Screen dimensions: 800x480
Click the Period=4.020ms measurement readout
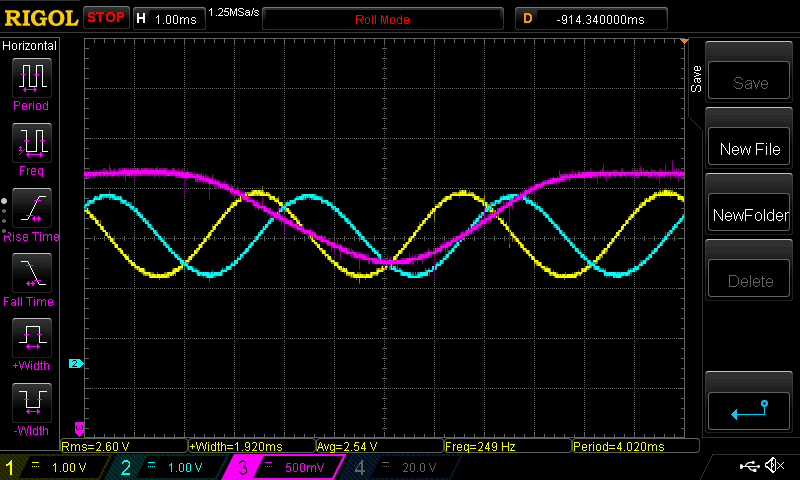[636, 446]
